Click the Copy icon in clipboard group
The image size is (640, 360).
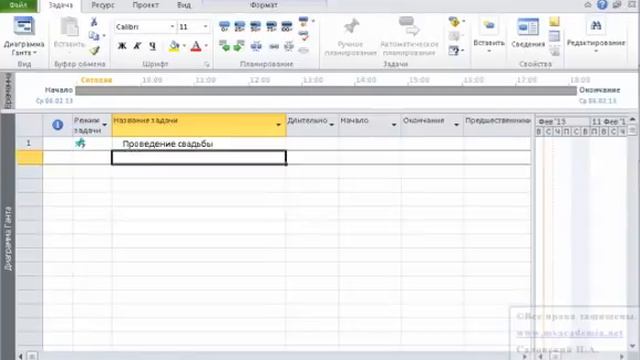point(94,36)
